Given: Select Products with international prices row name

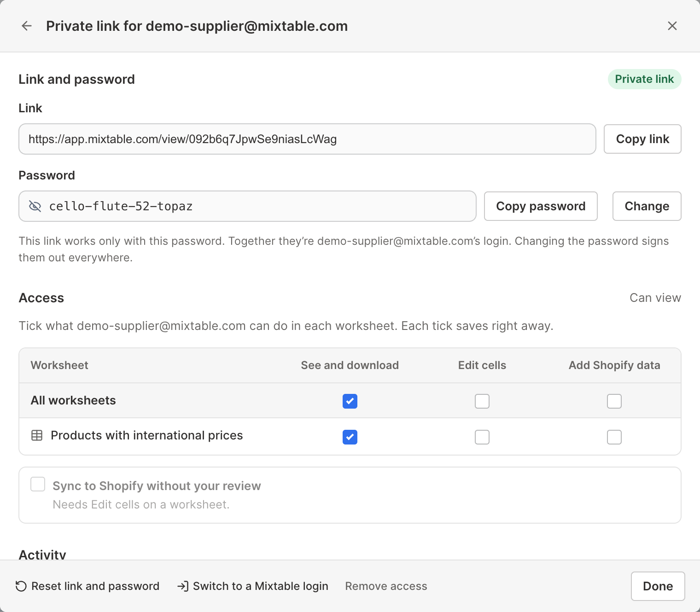Looking at the screenshot, I should click(146, 435).
